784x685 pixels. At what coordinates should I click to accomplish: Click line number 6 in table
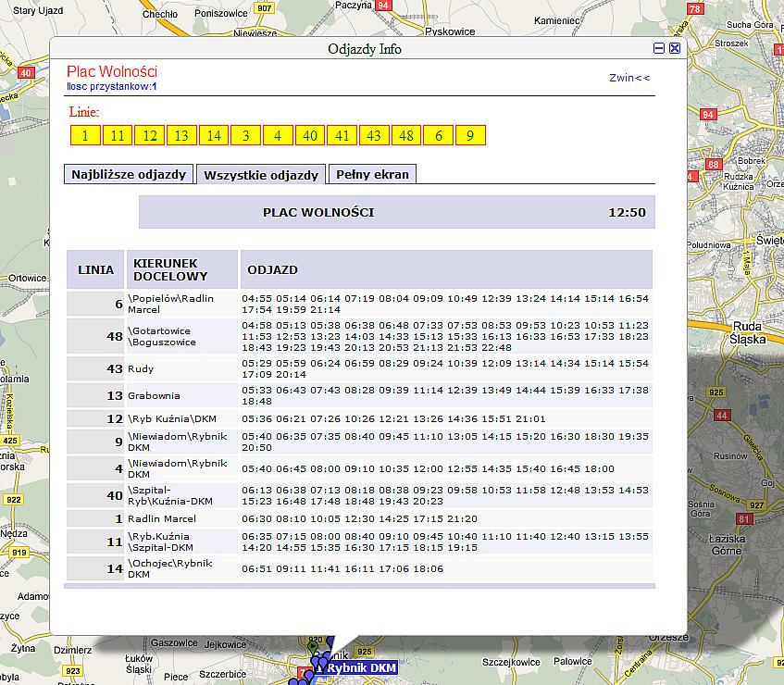pyautogui.click(x=118, y=304)
